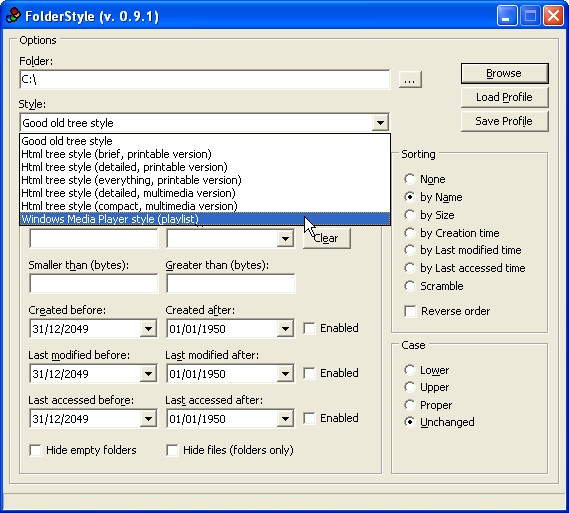Select by Size sorting option

(x=409, y=215)
